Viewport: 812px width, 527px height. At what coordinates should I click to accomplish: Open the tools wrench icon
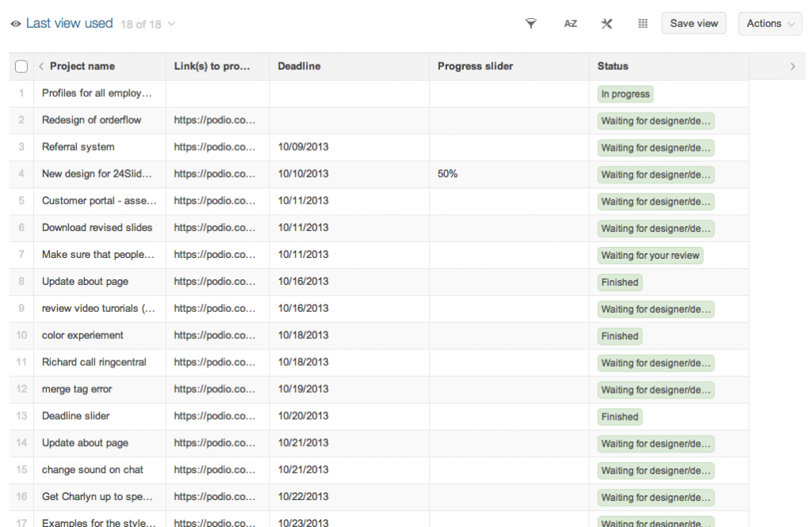click(x=607, y=24)
